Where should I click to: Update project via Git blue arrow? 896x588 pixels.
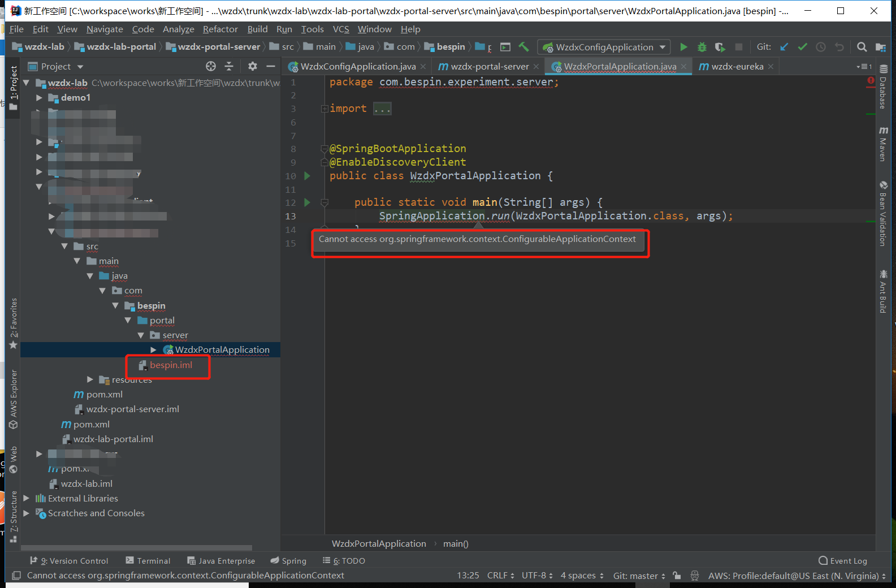(x=784, y=47)
